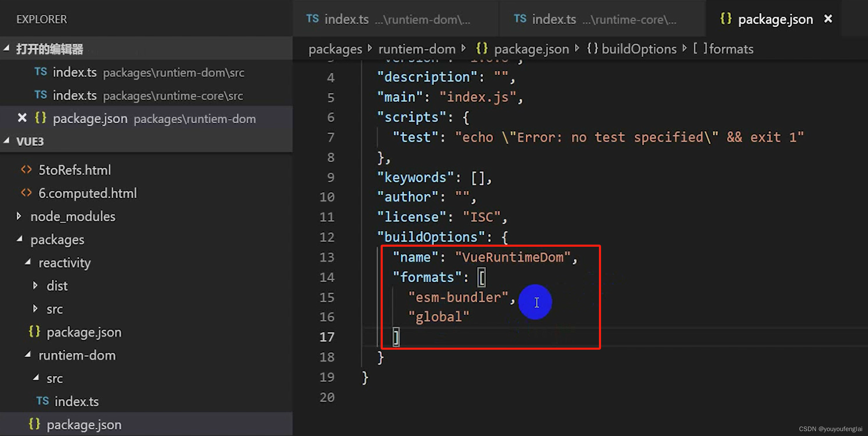This screenshot has width=868, height=436.
Task: Click the TS icon of runtiem-dom index.ts tab
Action: pos(312,19)
